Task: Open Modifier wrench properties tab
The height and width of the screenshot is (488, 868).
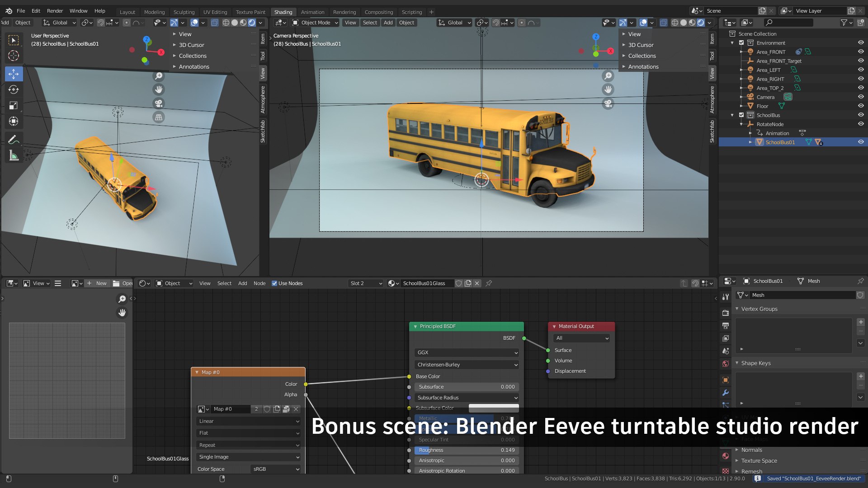Action: click(x=726, y=393)
